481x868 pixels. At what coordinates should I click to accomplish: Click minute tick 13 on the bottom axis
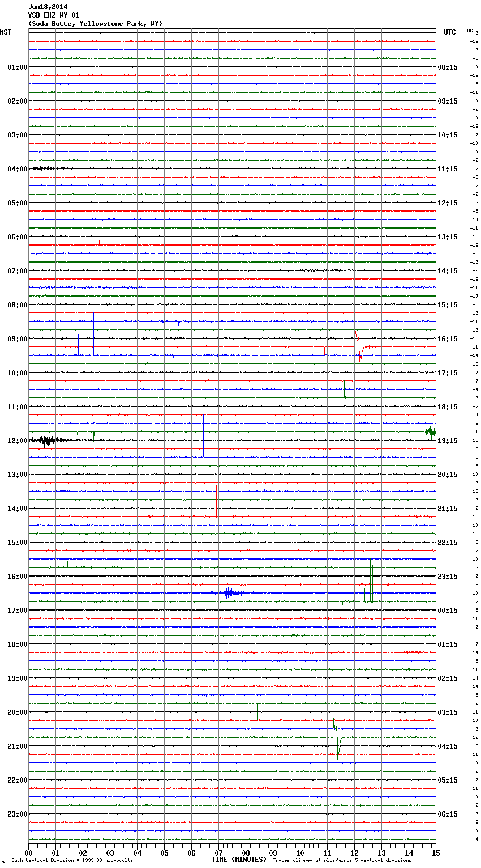coord(381,853)
